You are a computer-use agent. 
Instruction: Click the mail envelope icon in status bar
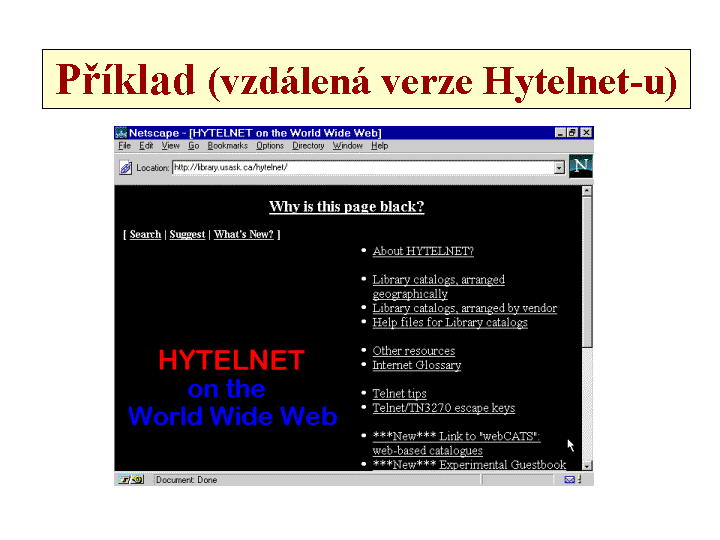point(569,480)
